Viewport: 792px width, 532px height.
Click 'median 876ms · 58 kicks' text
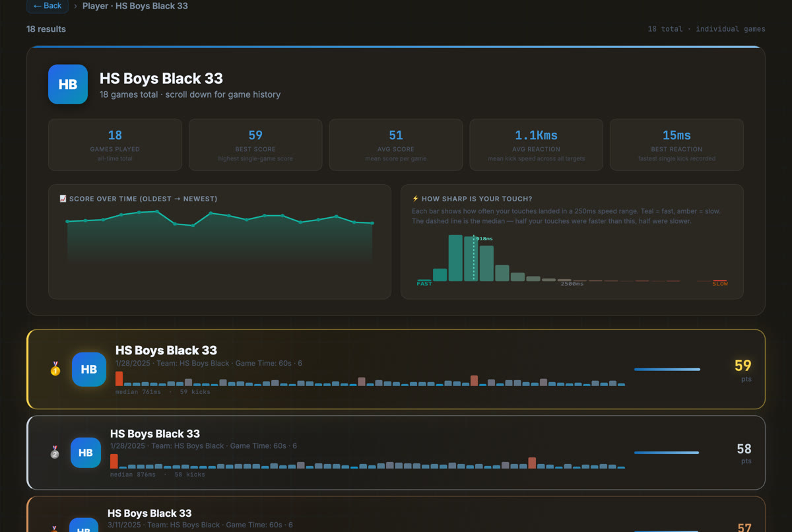tap(158, 475)
